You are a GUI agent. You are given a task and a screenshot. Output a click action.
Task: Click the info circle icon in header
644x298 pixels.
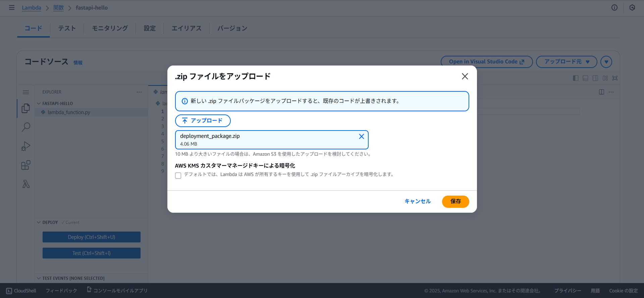614,7
